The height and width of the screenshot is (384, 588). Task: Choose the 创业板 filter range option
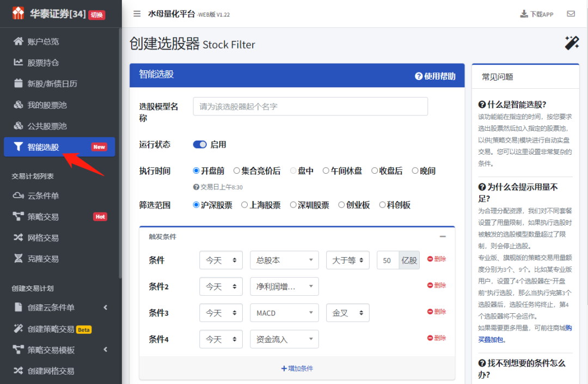coord(341,205)
